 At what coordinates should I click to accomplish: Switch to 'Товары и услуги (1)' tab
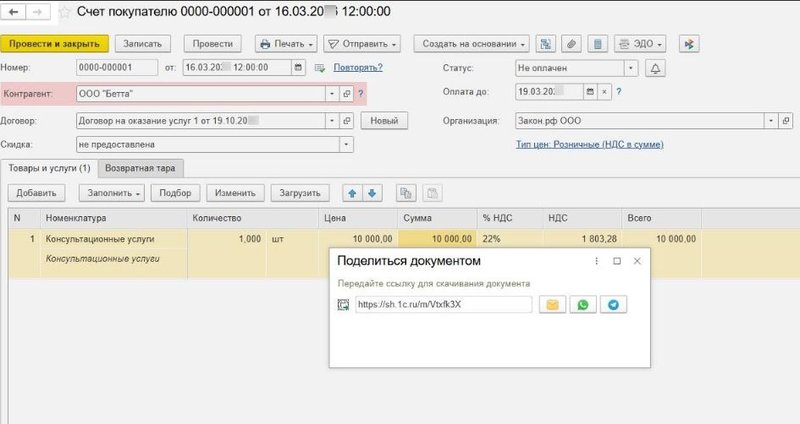(49, 168)
